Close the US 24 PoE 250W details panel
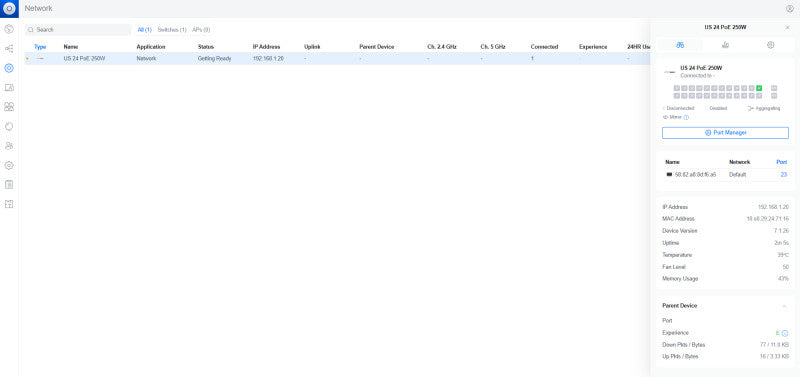Viewport: 800px width, 377px height. point(787,28)
